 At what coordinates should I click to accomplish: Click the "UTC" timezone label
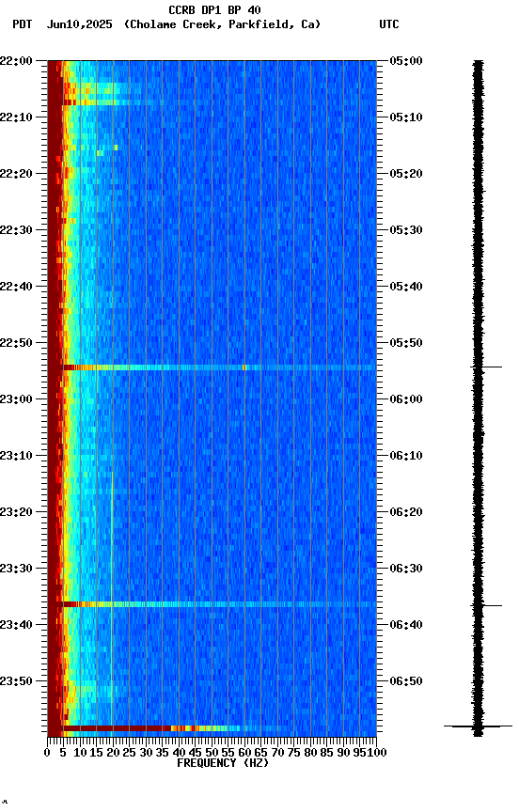click(389, 24)
